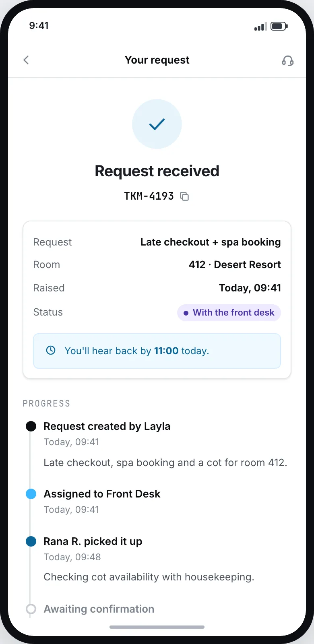Tap 'You'll hear back by 11:00' notice

pos(157,351)
